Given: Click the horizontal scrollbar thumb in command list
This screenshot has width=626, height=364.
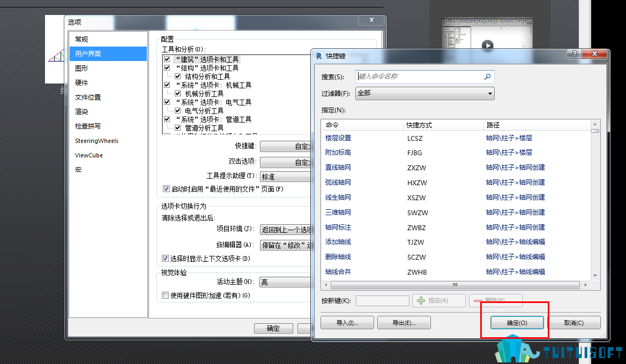Looking at the screenshot, I should coord(455,285).
